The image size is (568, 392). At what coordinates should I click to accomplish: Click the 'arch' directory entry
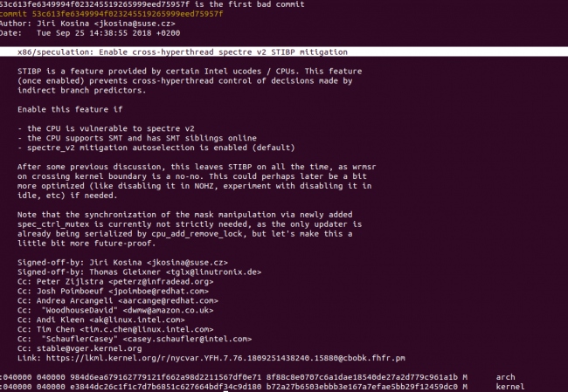505,377
